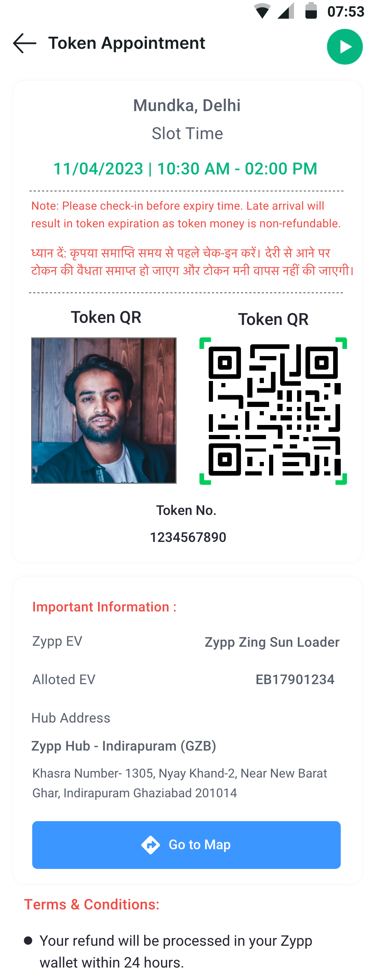374x980 pixels.
Task: Tap the Important Information heading
Action: (104, 607)
